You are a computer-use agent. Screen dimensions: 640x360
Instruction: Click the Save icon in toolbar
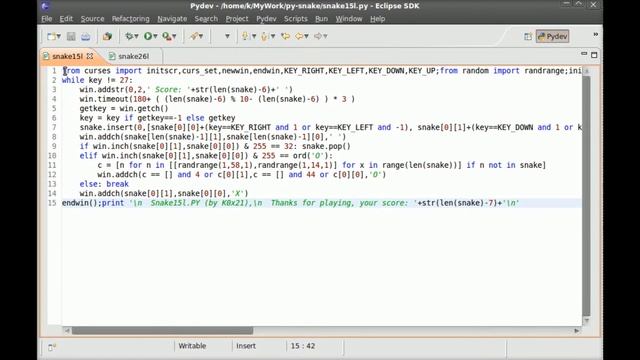[x=71, y=36]
